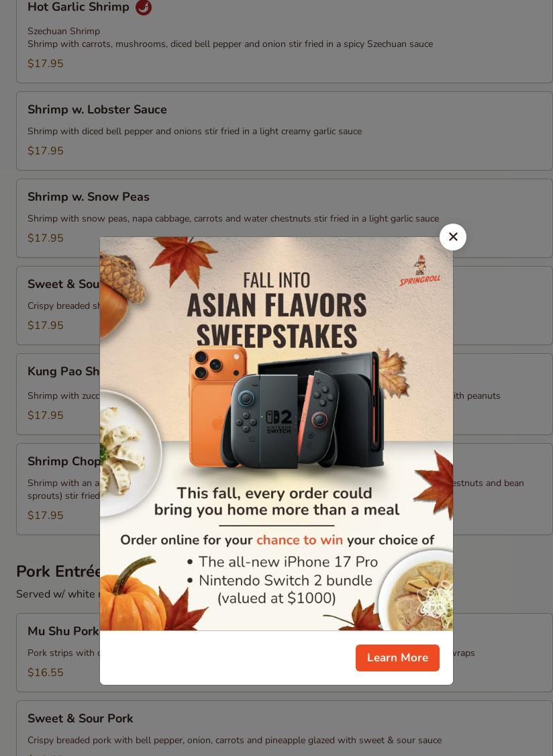This screenshot has height=756, width=553.
Task: Click the ramen bowl image in the banner
Action: pos(418,592)
